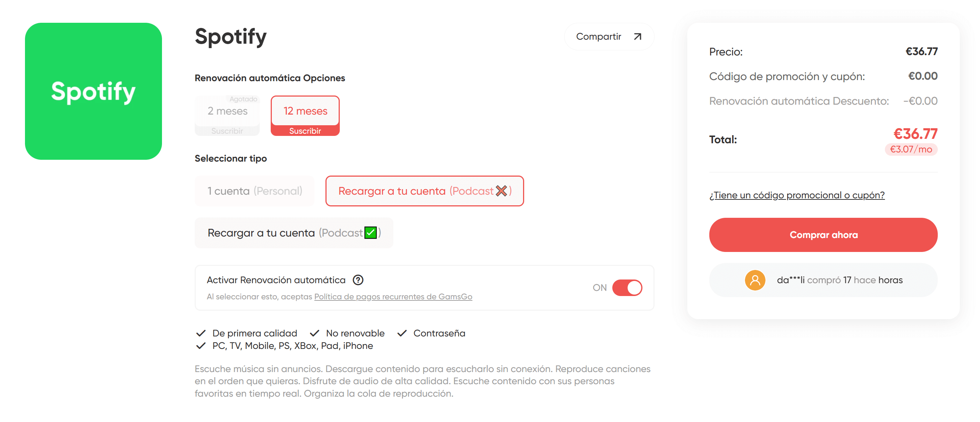Click the Compartir share arrow icon
The height and width of the screenshot is (422, 980).
click(637, 36)
